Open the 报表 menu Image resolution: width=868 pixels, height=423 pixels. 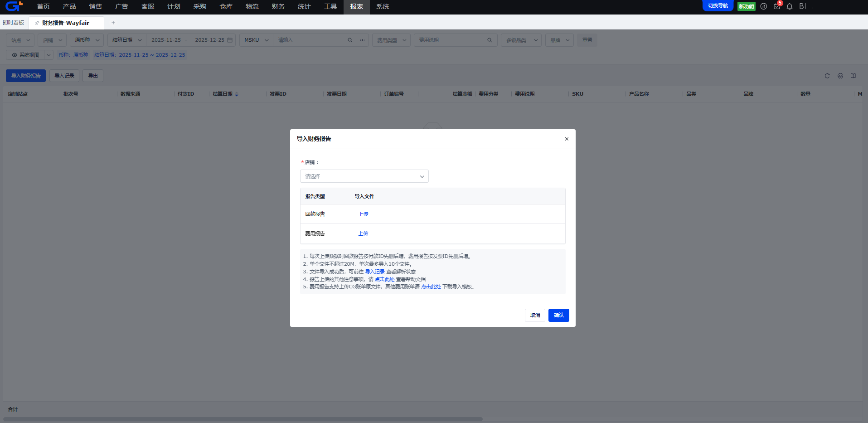point(357,6)
